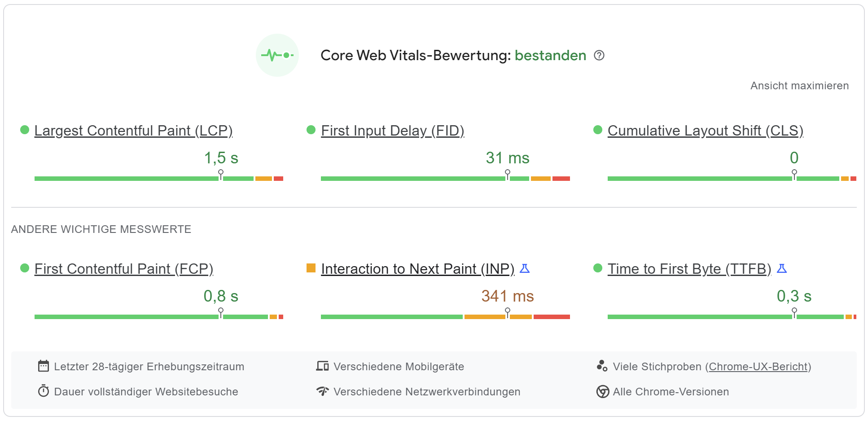Click the First Contentful Paint link
Image resolution: width=868 pixels, height=425 pixels.
pyautogui.click(x=124, y=268)
